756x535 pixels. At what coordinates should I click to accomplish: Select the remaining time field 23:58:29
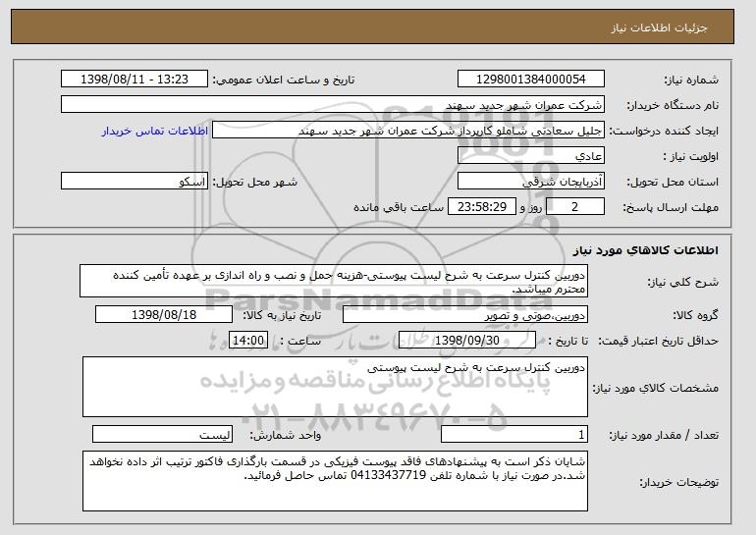tap(482, 207)
